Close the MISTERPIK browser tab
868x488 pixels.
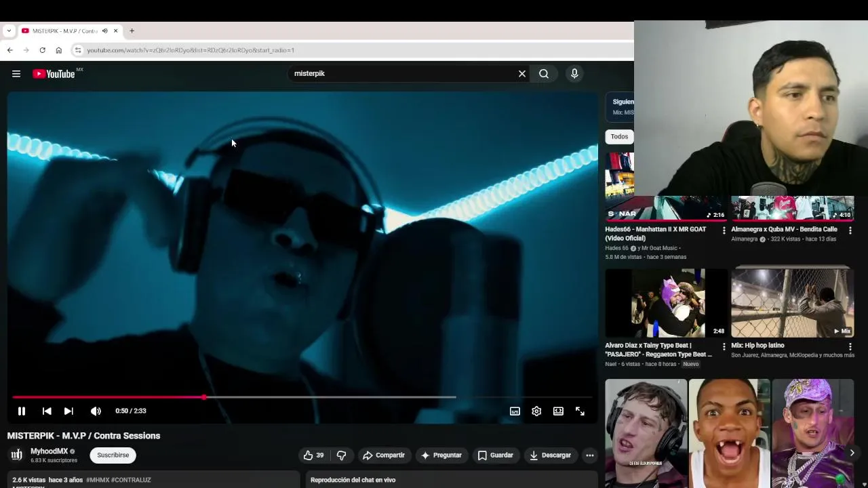(x=115, y=31)
